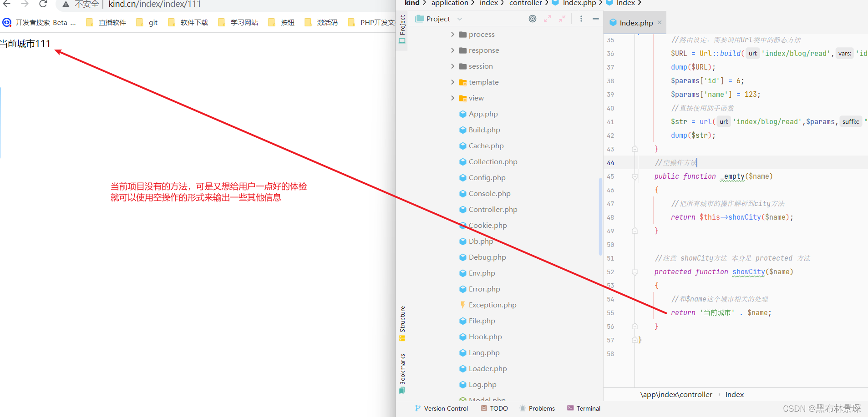Screen dimensions: 868x417
Task: Click the Select Opened File target icon
Action: (533, 19)
